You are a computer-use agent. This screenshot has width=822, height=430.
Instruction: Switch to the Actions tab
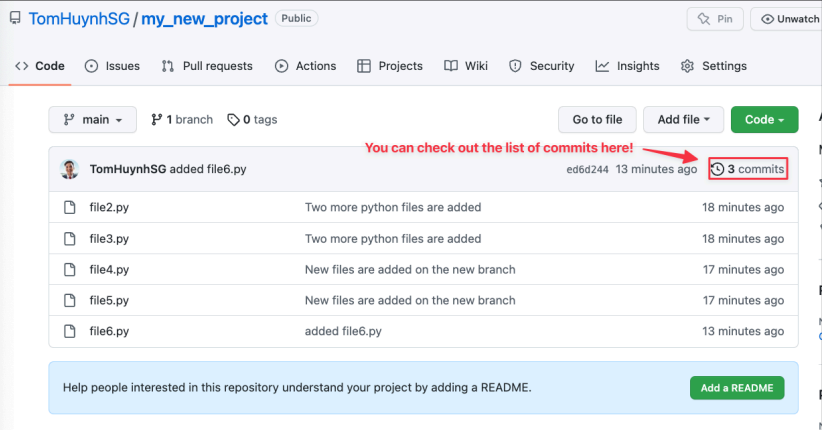[306, 66]
